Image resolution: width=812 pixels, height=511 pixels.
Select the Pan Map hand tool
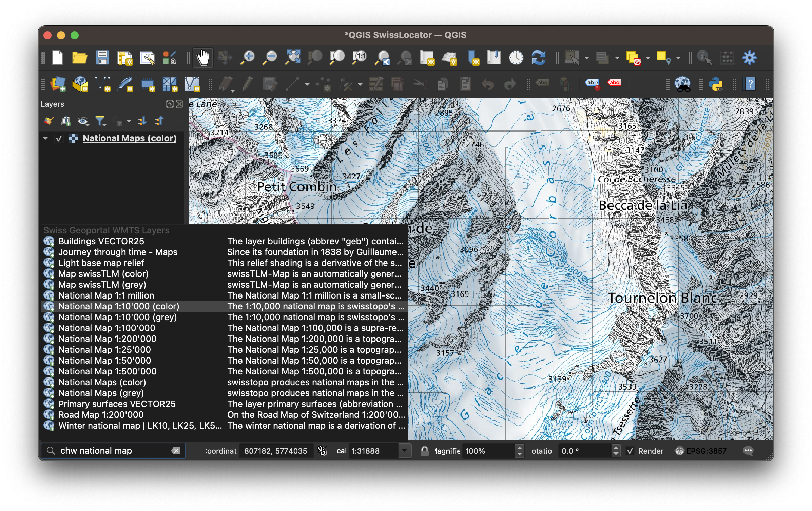click(x=203, y=58)
